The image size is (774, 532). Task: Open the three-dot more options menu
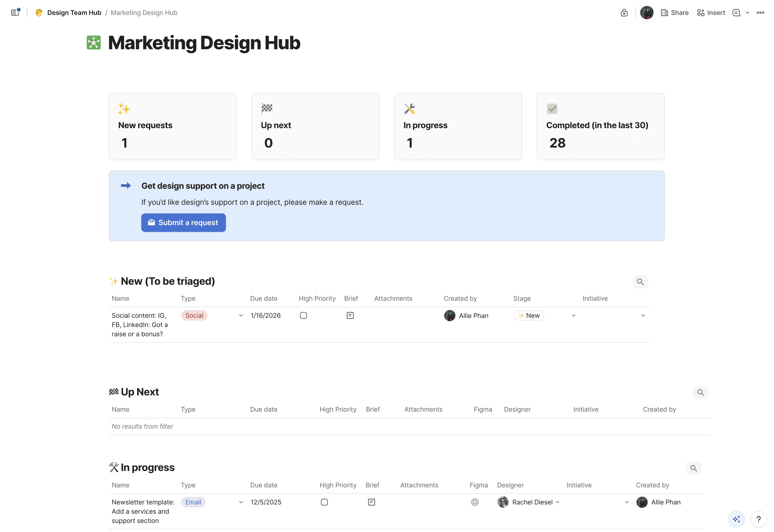760,13
